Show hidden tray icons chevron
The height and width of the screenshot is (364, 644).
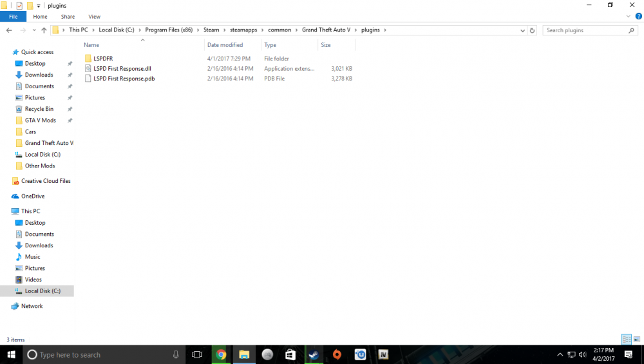tap(560, 354)
